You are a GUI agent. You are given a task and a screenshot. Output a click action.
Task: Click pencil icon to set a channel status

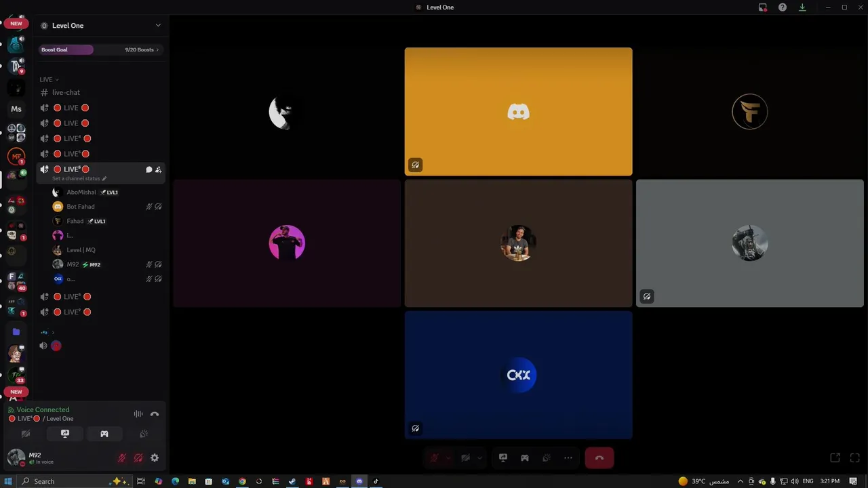(x=104, y=179)
